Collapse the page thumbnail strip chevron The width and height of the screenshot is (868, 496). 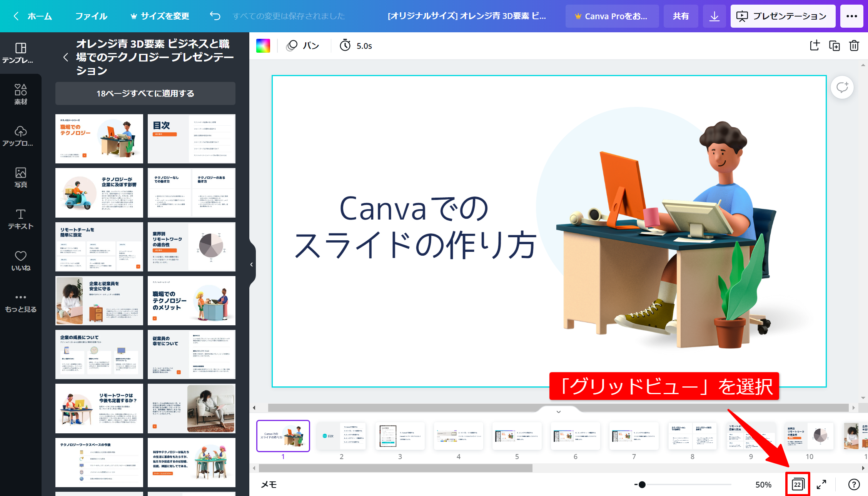(559, 411)
